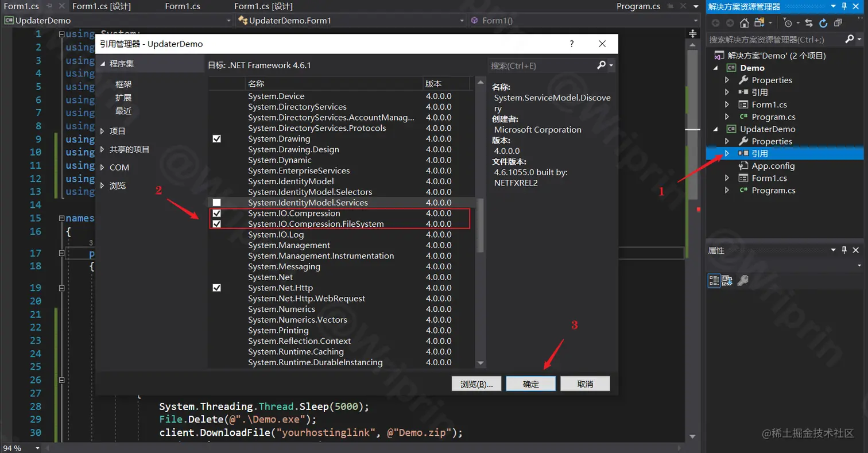Uncheck the System.Drawing reference
The image size is (868, 453).
click(216, 139)
